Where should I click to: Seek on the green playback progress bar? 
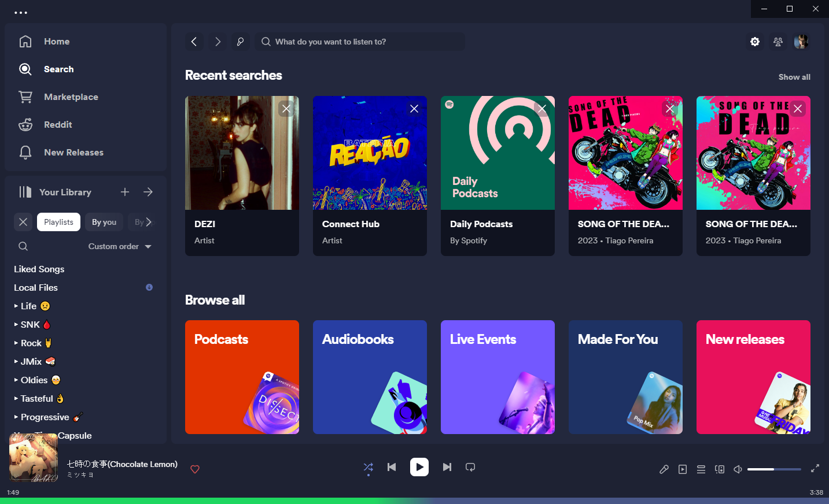click(x=414, y=501)
